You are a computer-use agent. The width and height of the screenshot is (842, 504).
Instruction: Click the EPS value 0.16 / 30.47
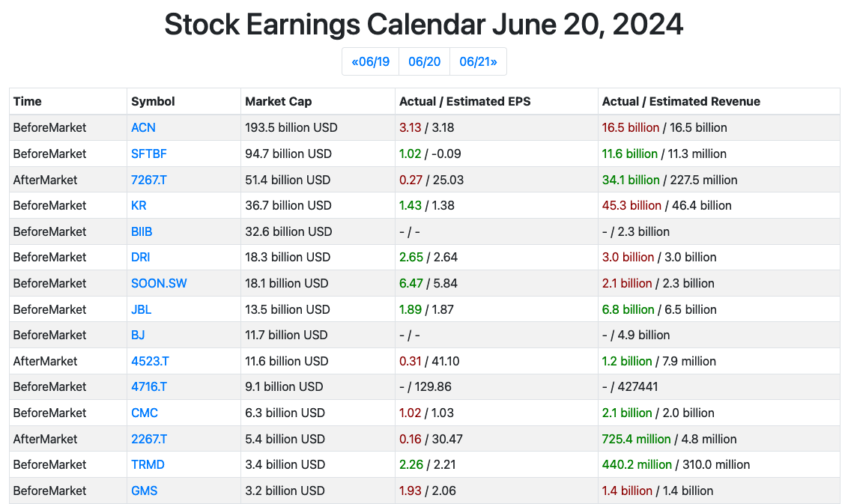pos(431,439)
